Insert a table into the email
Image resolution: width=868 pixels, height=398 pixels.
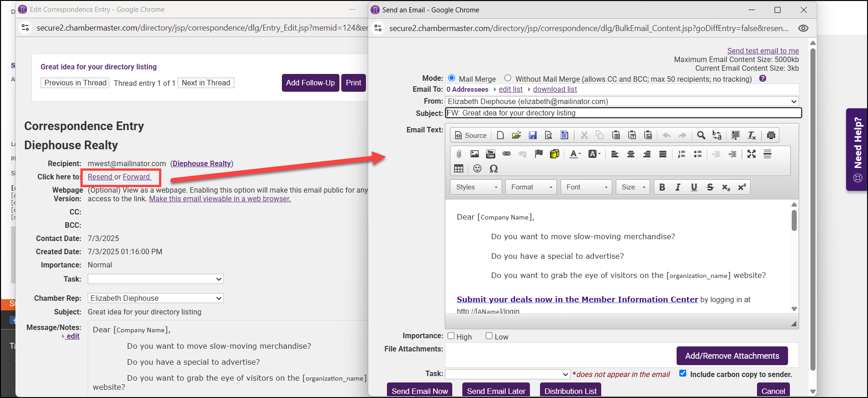pyautogui.click(x=459, y=169)
